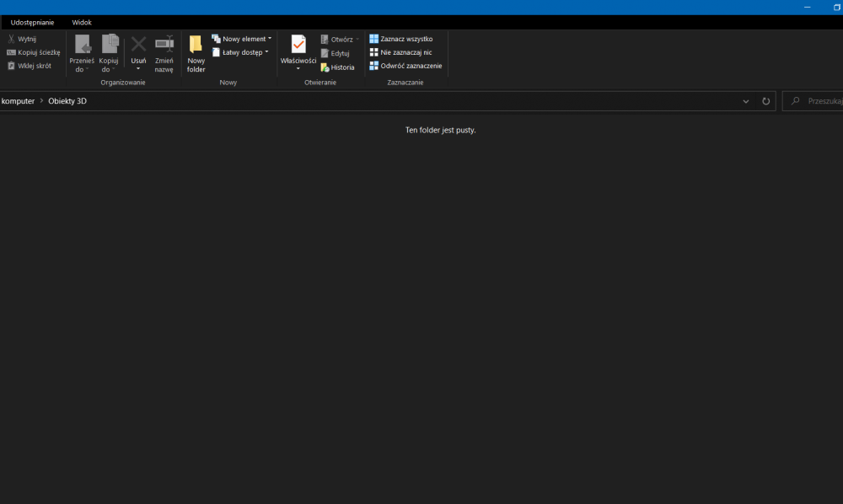Open the Historia file history icon
843x504 pixels.
[x=325, y=67]
